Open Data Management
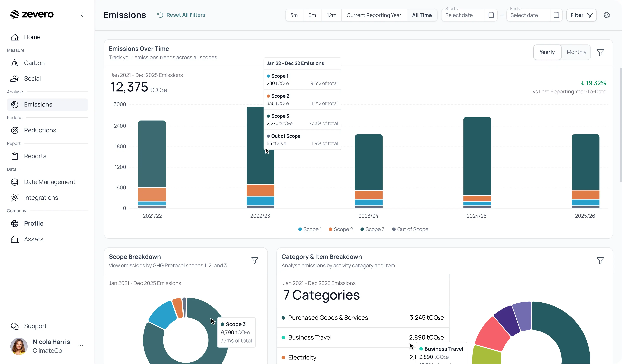Image resolution: width=622 pixels, height=364 pixels. pos(47,182)
